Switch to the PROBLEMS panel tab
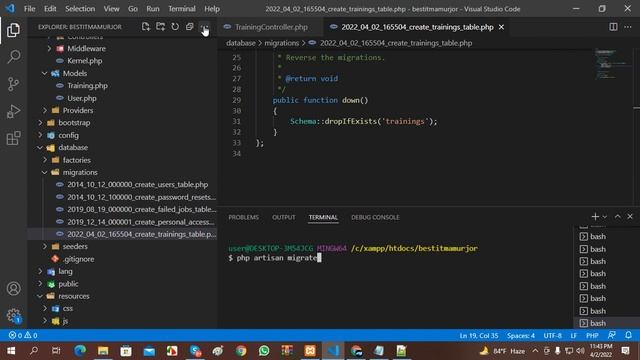Viewport: 640px width, 360px height. (x=243, y=217)
